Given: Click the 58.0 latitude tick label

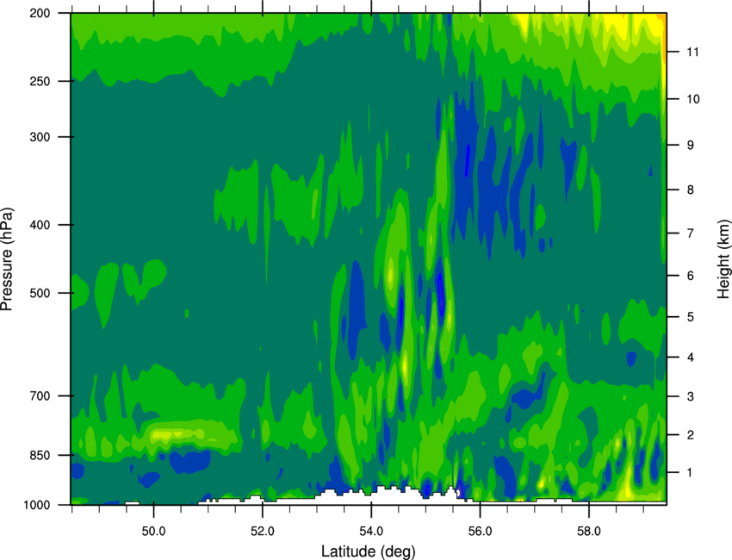Looking at the screenshot, I should tap(589, 532).
